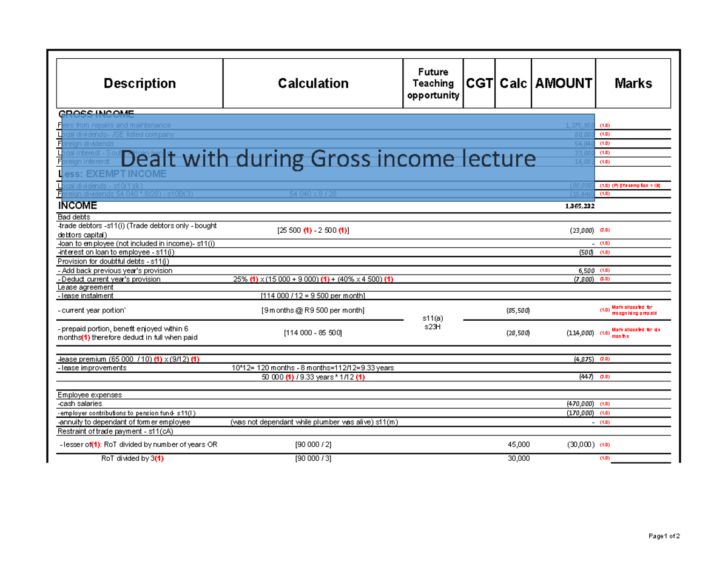Select the calculation '[25 500 (1) - 2 500 (1)]'
728x562 pixels.
click(313, 230)
